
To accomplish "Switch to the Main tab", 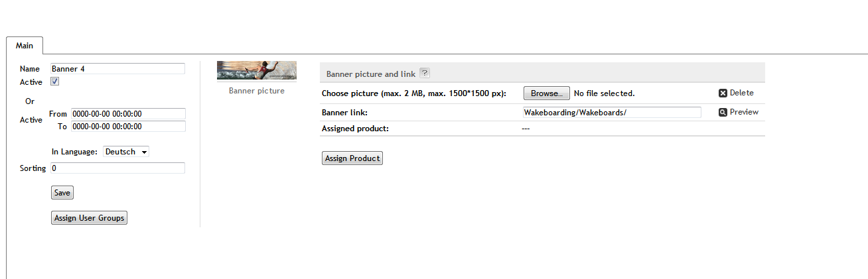I will (x=25, y=46).
